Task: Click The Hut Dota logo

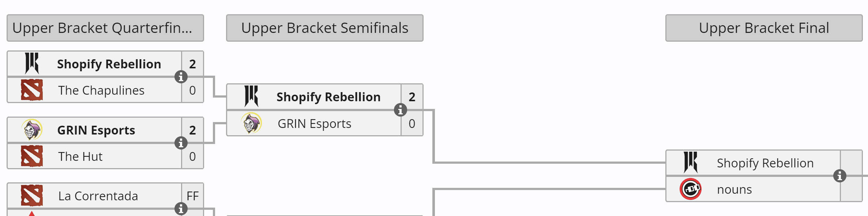Action: [x=32, y=156]
